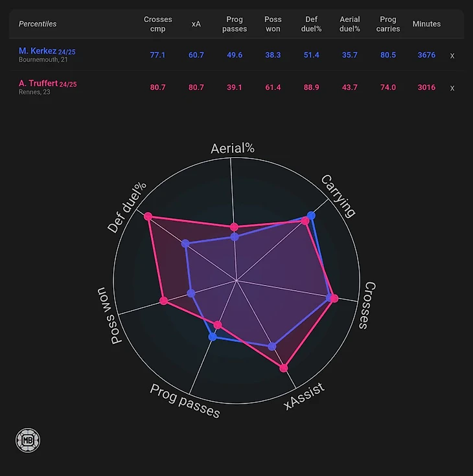Click Kerkez's blue Carrying radar point

pyautogui.click(x=312, y=215)
